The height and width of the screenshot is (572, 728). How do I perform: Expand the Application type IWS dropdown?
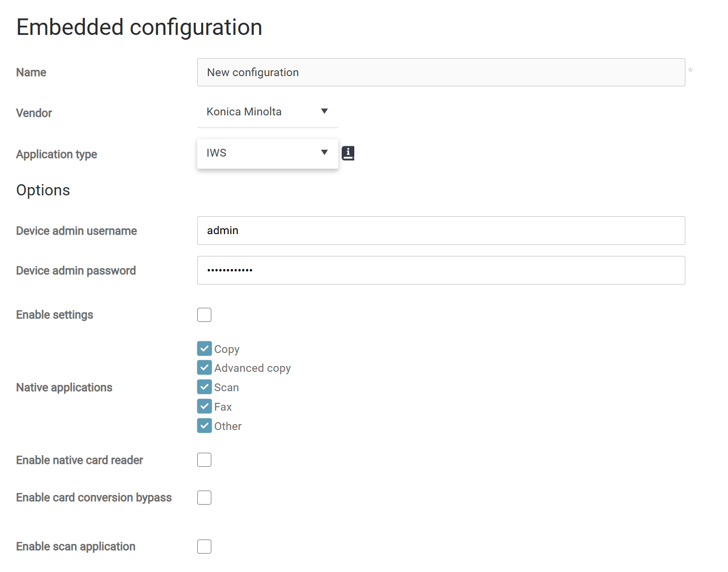(x=267, y=153)
